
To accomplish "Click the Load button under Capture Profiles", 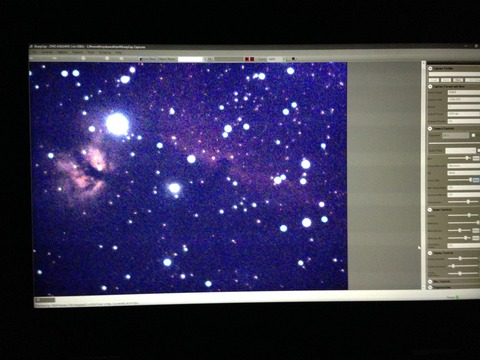I will 434,80.
